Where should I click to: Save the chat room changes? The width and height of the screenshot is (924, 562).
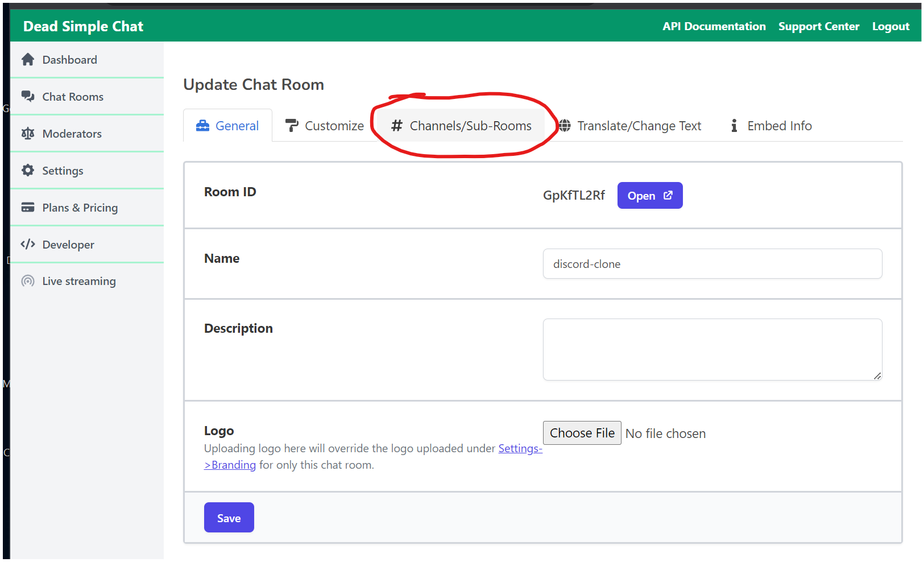coord(229,518)
